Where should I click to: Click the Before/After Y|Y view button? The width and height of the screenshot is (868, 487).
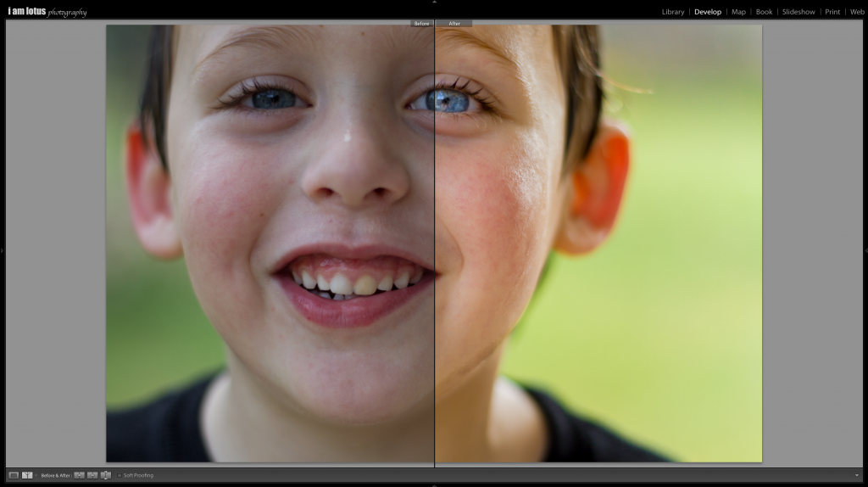(26, 475)
